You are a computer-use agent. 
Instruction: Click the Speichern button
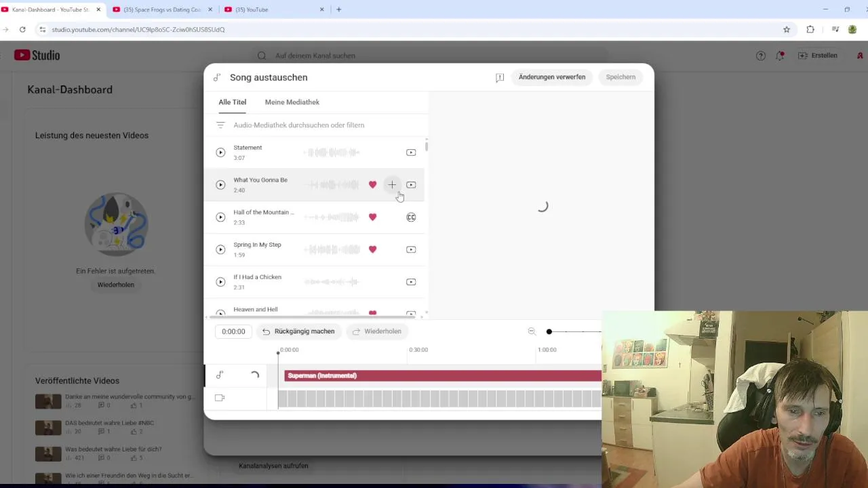click(620, 77)
